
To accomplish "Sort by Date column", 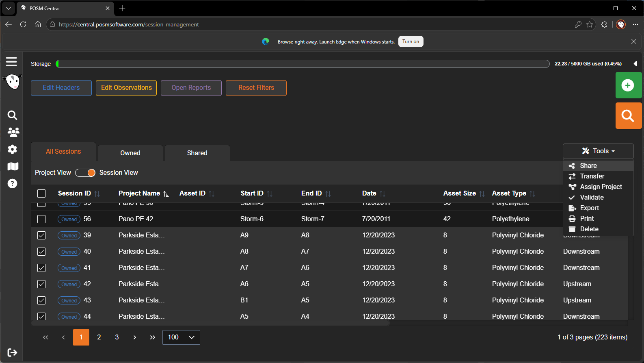I will pos(383,194).
